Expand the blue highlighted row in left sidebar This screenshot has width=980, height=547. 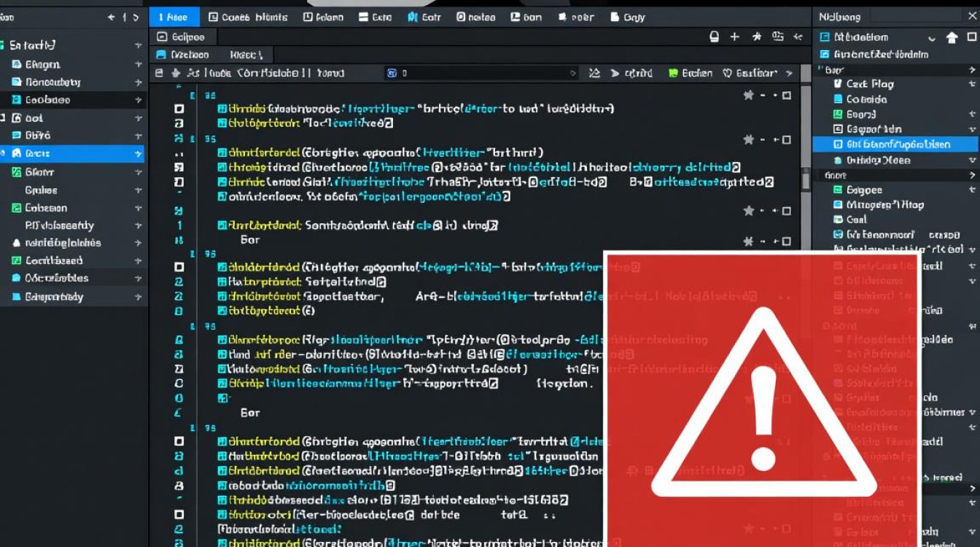[138, 154]
